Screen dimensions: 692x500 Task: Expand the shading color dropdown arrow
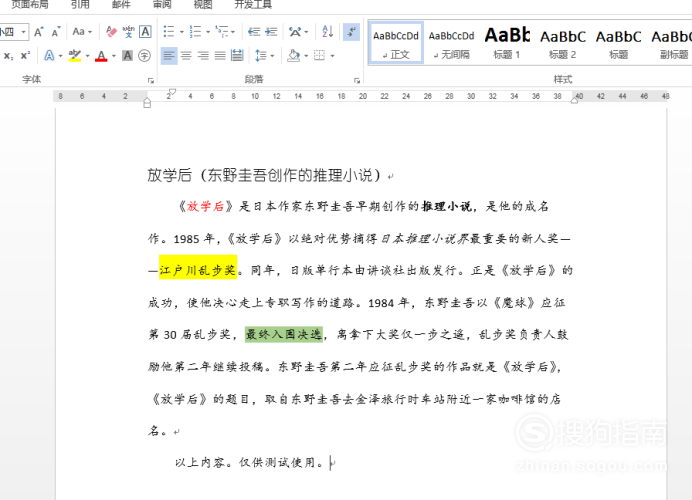pos(306,56)
